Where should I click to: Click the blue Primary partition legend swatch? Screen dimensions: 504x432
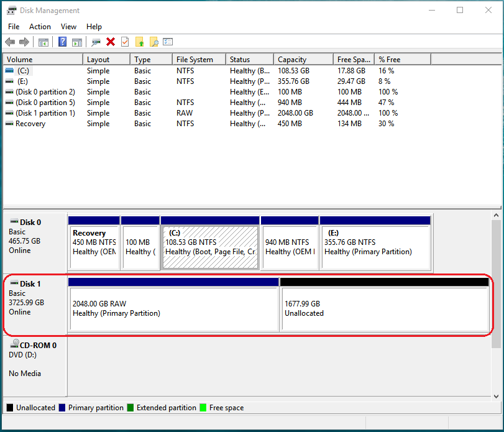(x=62, y=408)
